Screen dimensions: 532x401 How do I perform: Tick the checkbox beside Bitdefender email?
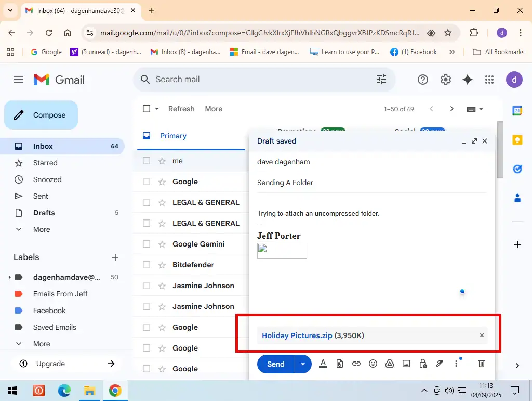[x=147, y=265]
